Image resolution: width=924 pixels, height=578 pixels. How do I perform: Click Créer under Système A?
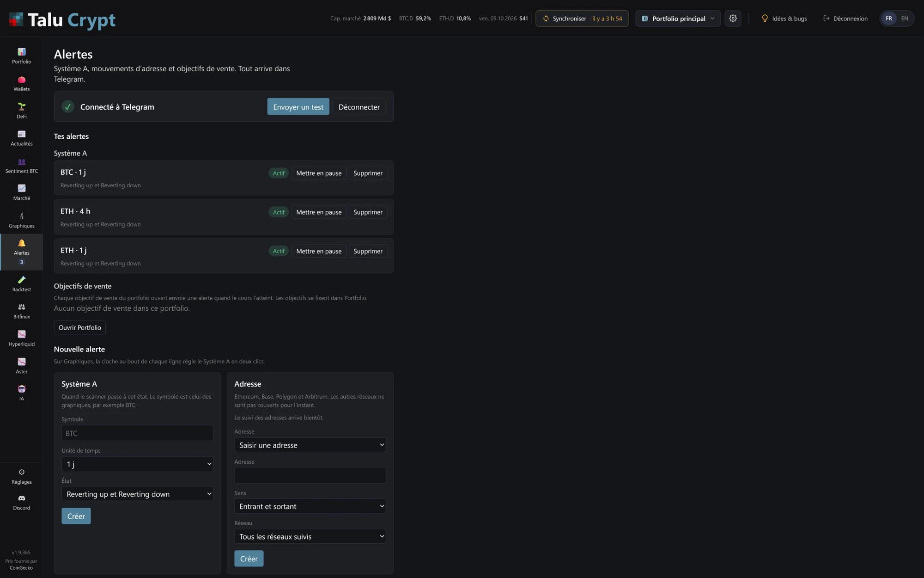point(76,516)
